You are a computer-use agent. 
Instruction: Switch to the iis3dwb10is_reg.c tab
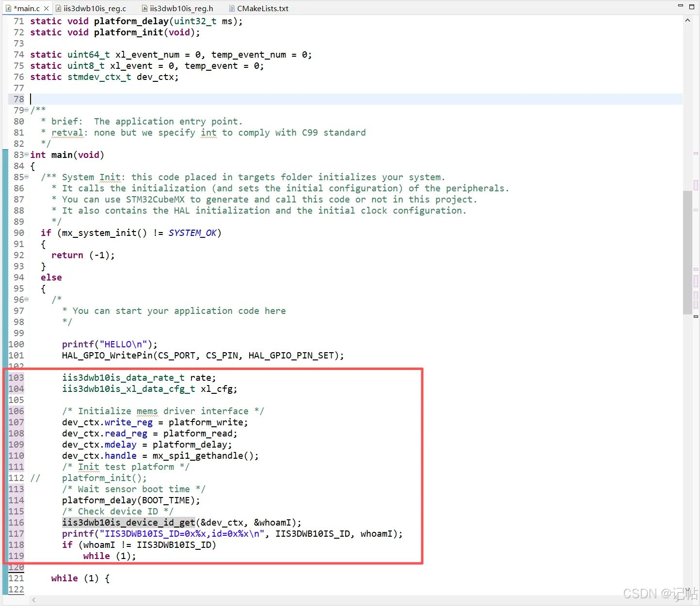click(x=91, y=8)
